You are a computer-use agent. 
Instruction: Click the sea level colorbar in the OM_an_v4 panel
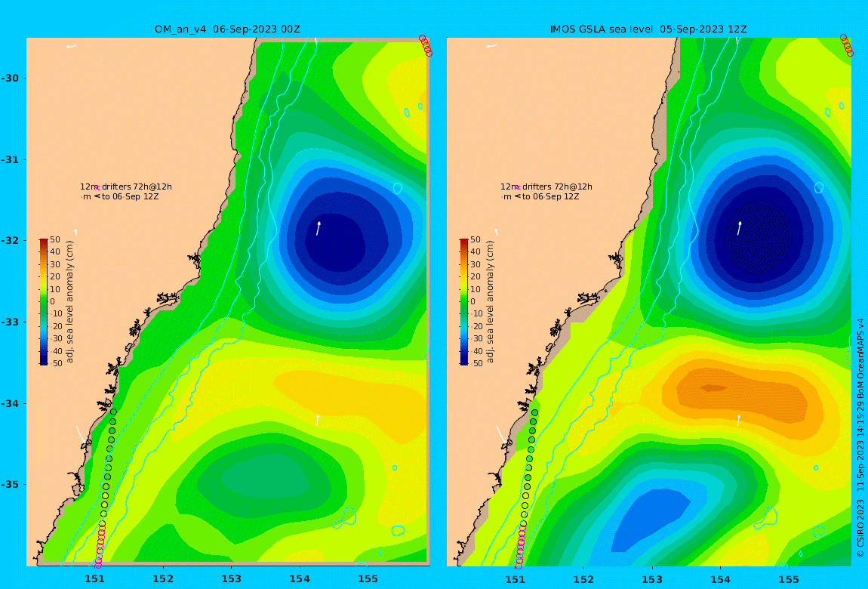(44, 302)
